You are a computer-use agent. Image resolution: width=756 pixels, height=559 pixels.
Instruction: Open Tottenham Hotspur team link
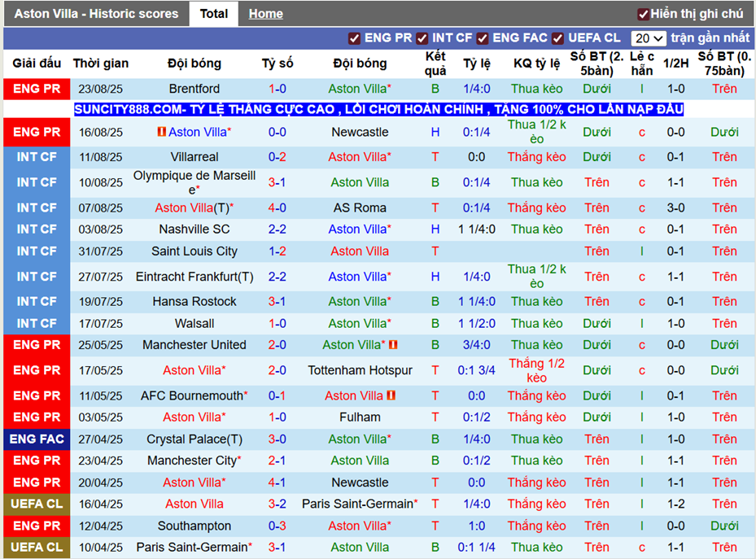pos(360,370)
